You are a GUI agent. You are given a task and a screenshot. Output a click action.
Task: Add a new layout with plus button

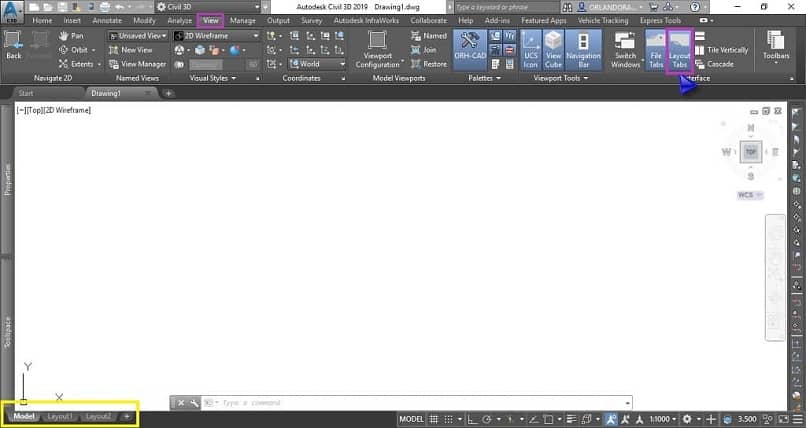(x=126, y=416)
